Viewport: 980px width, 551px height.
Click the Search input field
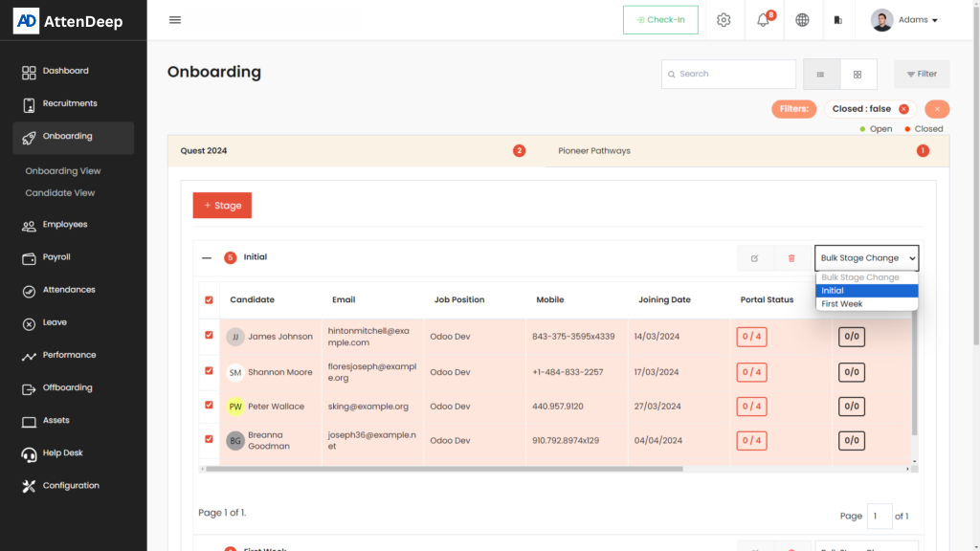(x=733, y=75)
